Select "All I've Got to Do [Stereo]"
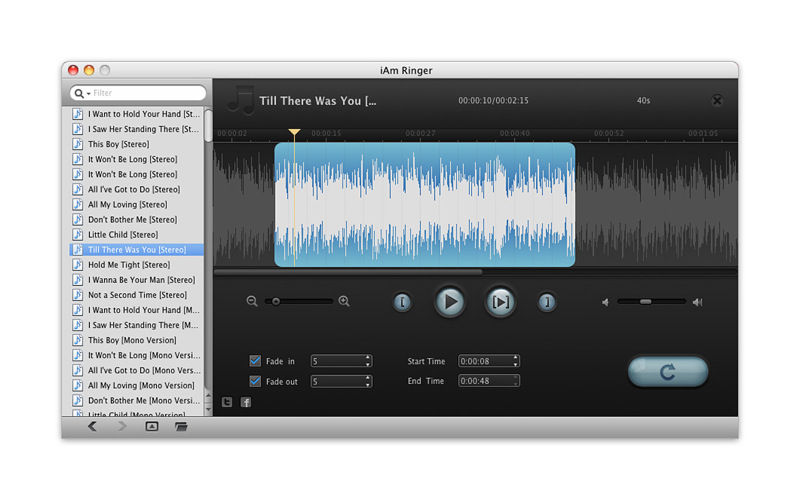Screen dimensions: 800x500 (x=136, y=189)
